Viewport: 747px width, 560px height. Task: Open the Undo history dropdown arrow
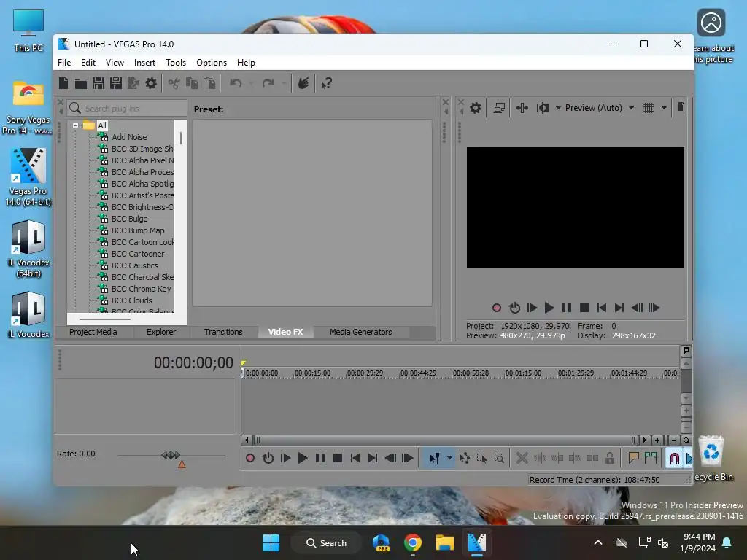click(x=251, y=83)
